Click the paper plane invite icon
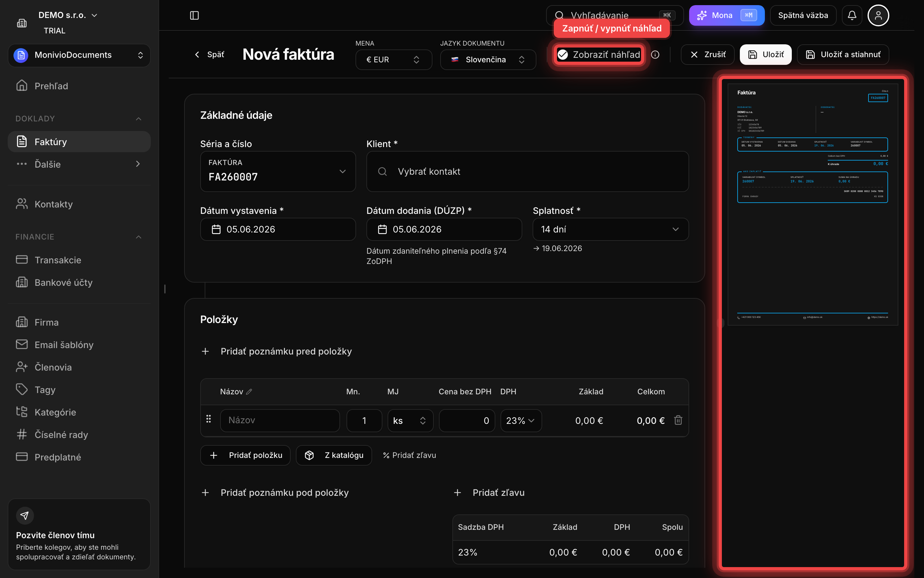This screenshot has width=924, height=578. coord(25,515)
